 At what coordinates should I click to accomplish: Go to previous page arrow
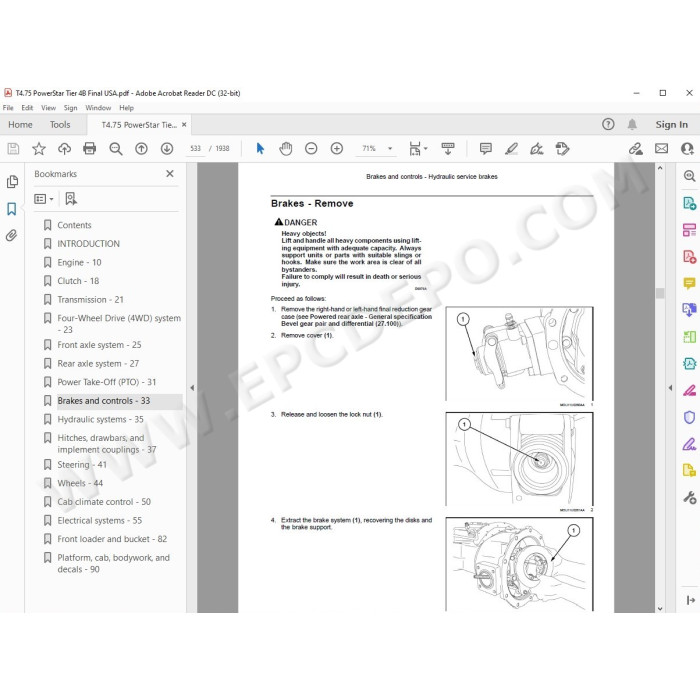(x=141, y=149)
